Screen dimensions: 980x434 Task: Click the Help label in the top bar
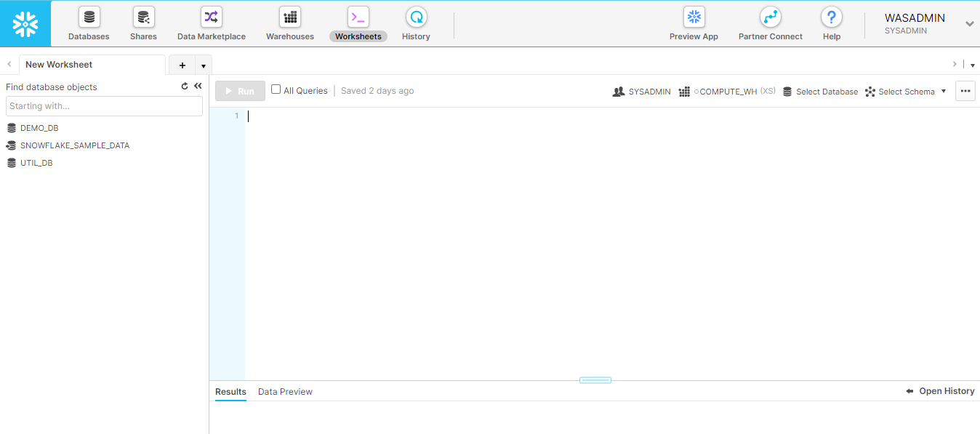tap(832, 36)
